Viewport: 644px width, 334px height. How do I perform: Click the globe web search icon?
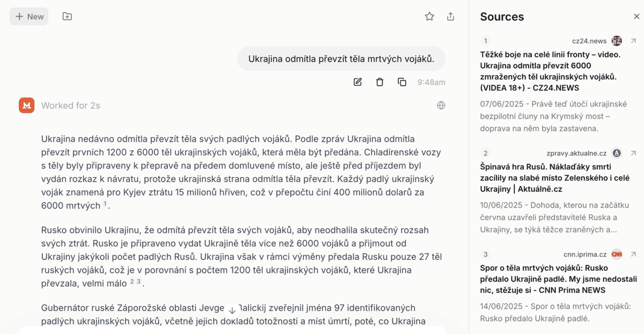[441, 105]
